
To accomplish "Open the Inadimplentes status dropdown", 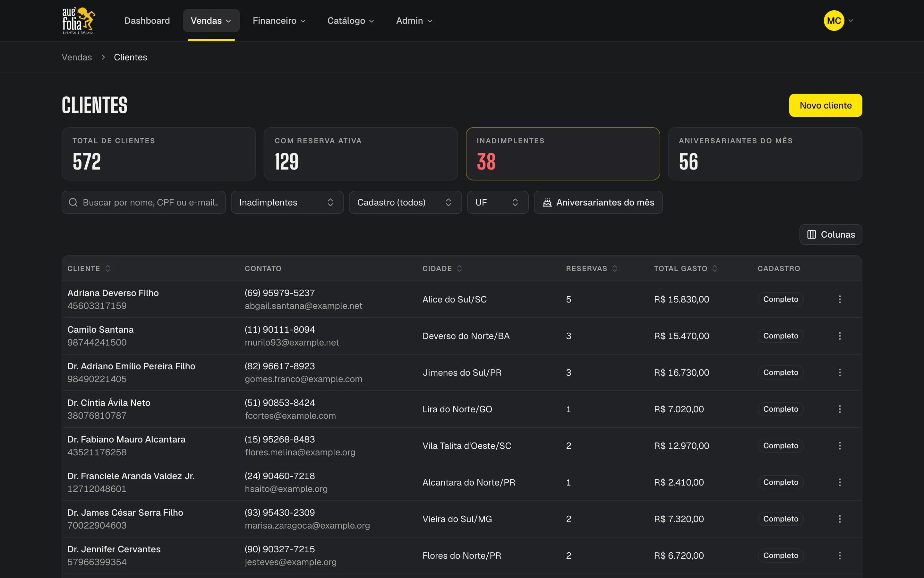I will (287, 202).
